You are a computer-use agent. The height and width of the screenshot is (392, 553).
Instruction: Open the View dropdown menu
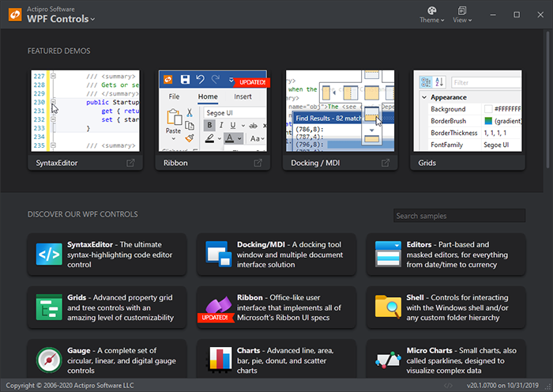(x=462, y=15)
